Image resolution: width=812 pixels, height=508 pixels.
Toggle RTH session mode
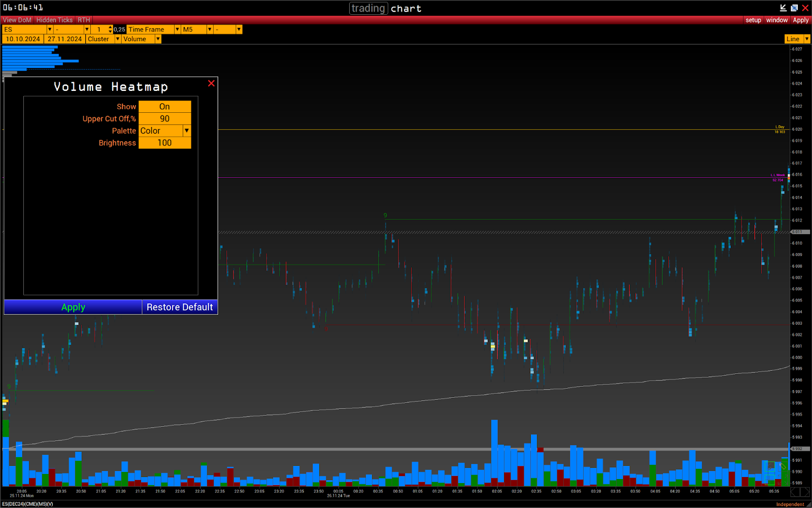point(84,20)
